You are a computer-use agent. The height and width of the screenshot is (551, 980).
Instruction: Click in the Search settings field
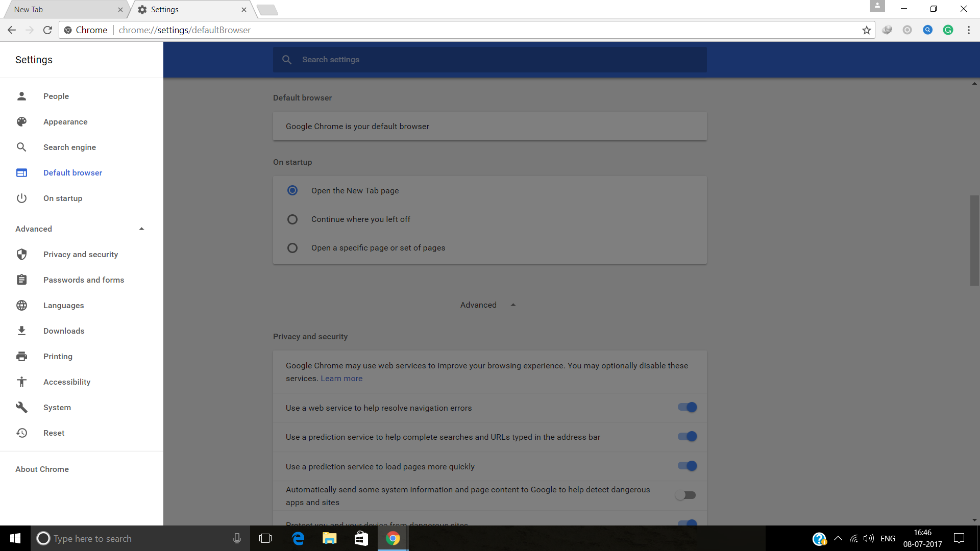coord(490,60)
